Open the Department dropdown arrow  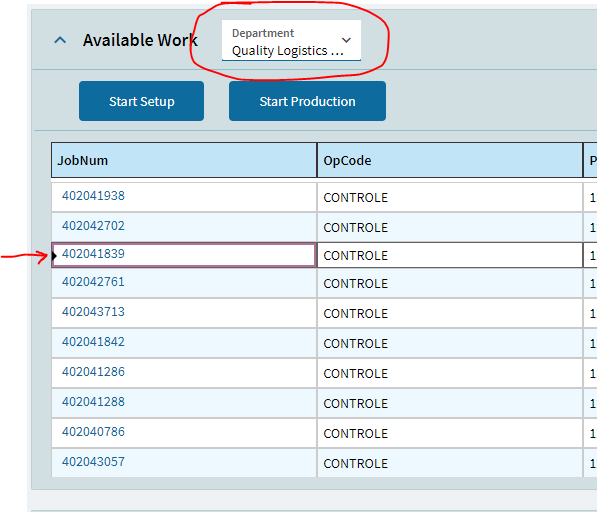[x=346, y=40]
